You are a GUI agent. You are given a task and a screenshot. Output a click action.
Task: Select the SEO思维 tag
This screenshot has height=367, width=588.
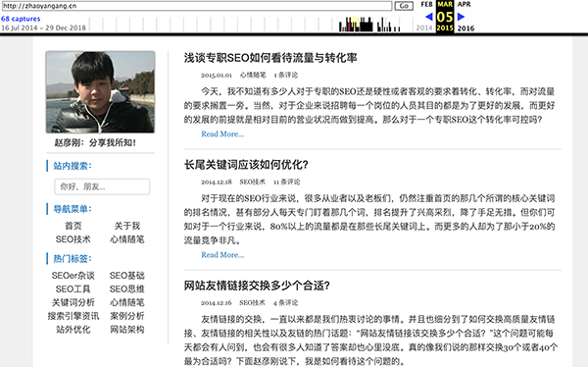click(x=127, y=288)
